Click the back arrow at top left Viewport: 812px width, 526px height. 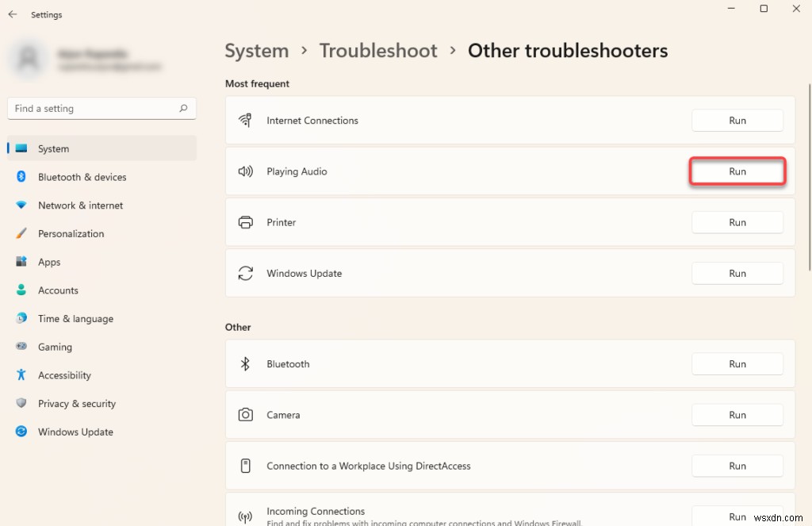pyautogui.click(x=12, y=13)
